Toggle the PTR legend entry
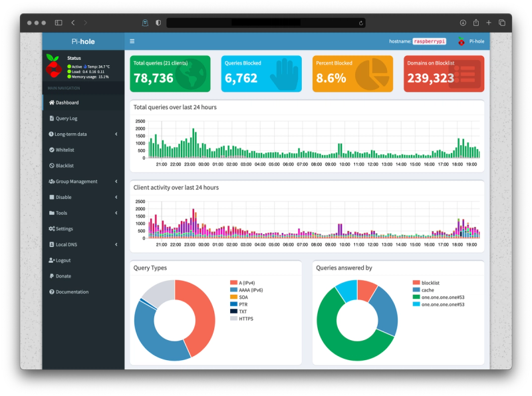The width and height of the screenshot is (532, 396). click(239, 305)
